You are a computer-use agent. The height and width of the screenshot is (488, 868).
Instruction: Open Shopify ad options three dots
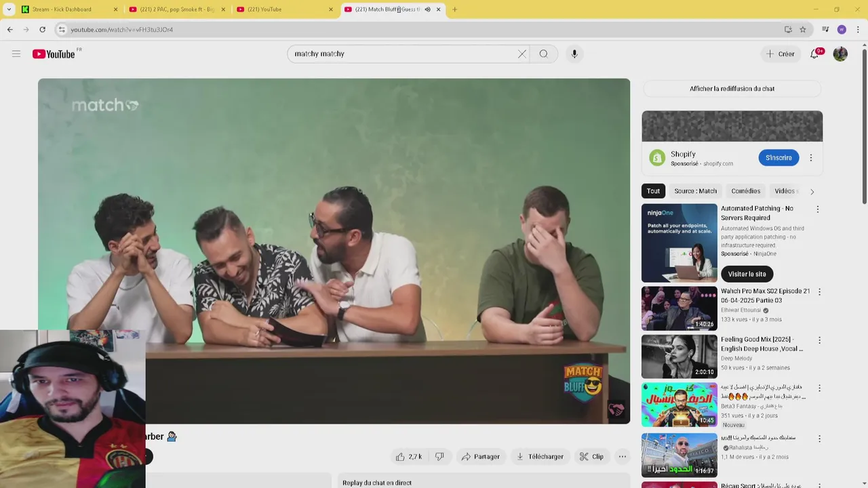[811, 158]
